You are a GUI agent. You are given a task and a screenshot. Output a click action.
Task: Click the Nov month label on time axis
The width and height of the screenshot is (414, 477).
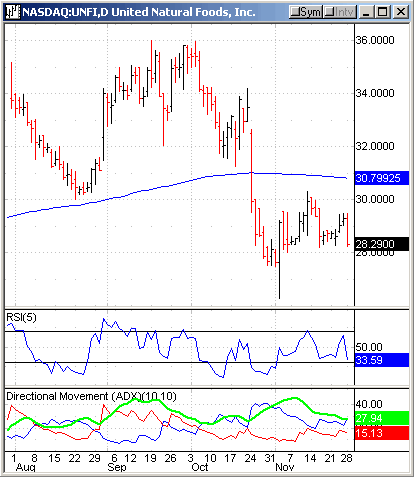285,467
